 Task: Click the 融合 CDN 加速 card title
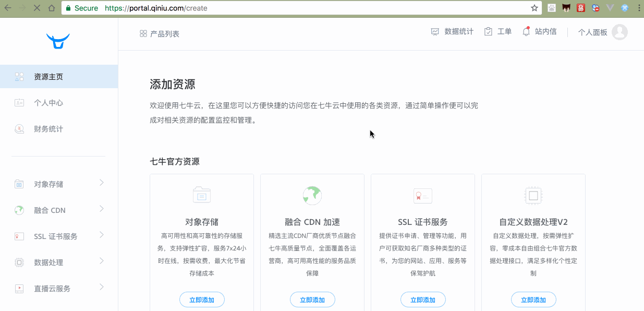[312, 222]
